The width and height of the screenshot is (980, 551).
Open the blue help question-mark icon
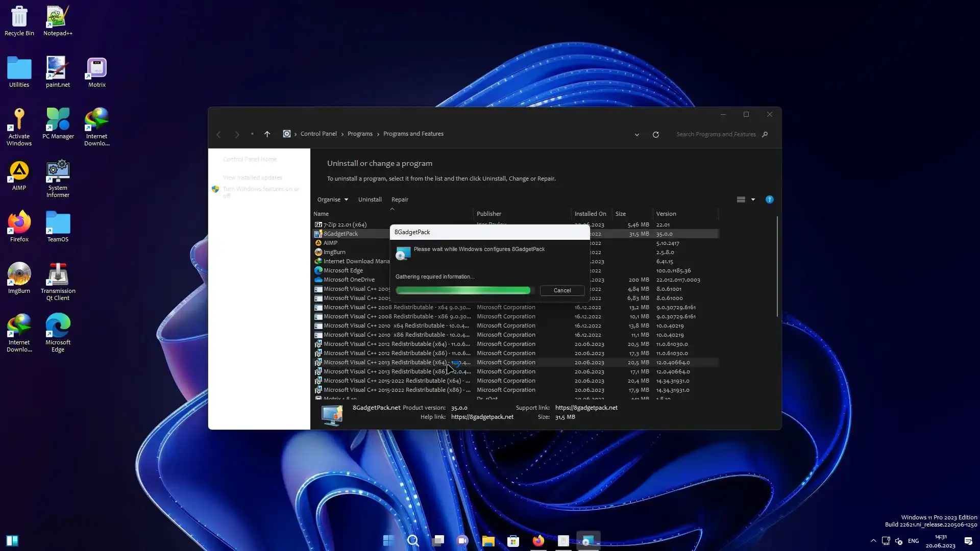coord(769,199)
